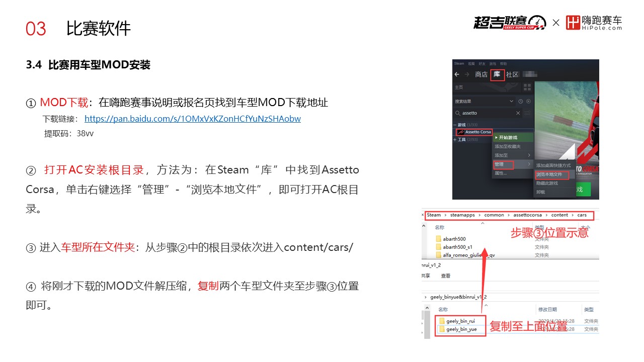Choose 添加桌面快捷方式
This screenshot has height=362, width=644.
555,165
